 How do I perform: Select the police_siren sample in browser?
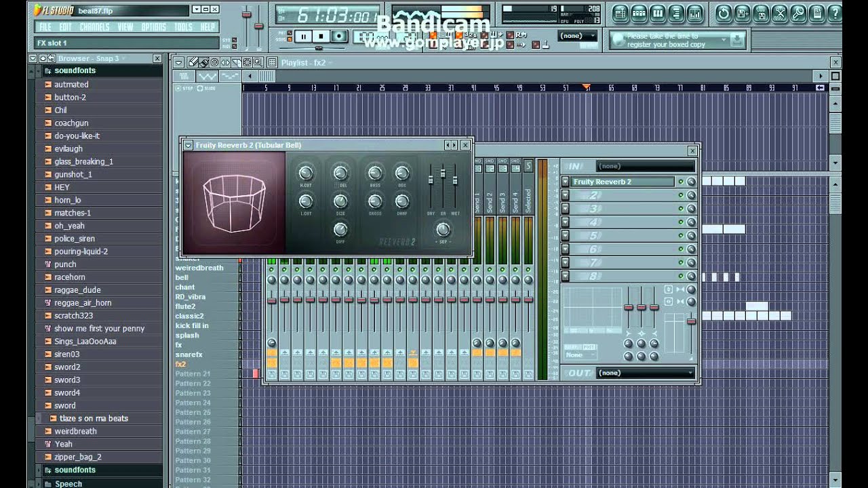click(75, 239)
